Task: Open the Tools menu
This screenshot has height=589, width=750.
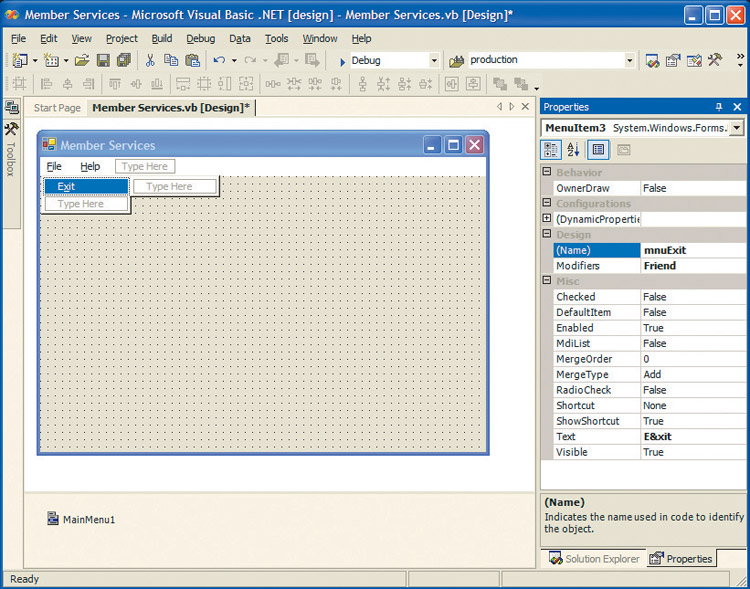Action: click(276, 38)
